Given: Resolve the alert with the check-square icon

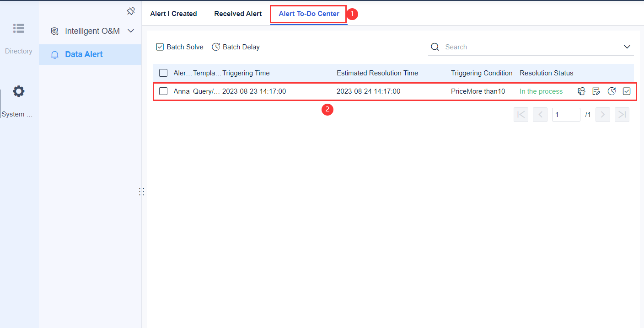Looking at the screenshot, I should point(627,91).
